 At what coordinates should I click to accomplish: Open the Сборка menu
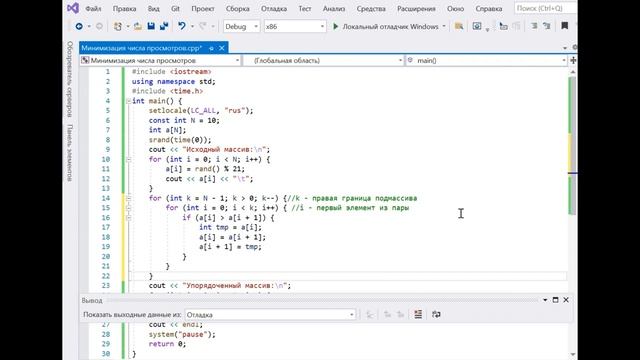[x=238, y=9]
